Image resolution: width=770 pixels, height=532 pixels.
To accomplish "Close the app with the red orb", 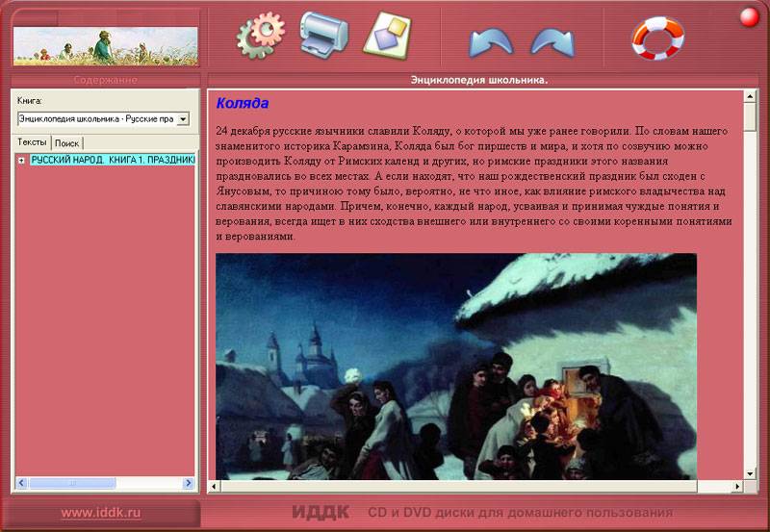I will pyautogui.click(x=749, y=17).
